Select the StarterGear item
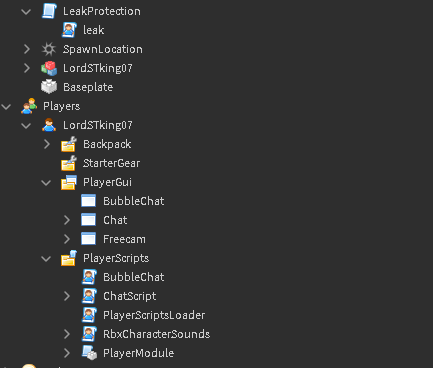The height and width of the screenshot is (368, 433). (111, 163)
